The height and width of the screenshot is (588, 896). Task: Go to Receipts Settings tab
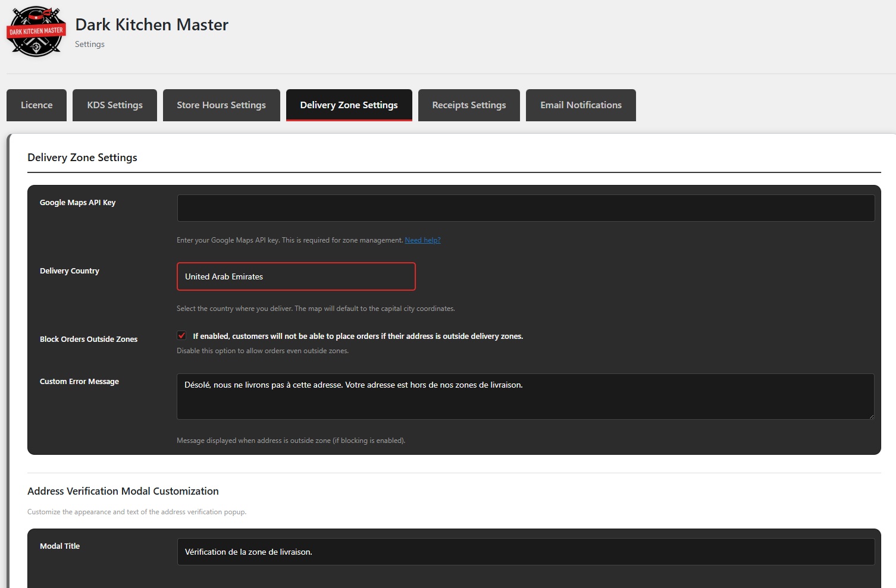click(469, 105)
